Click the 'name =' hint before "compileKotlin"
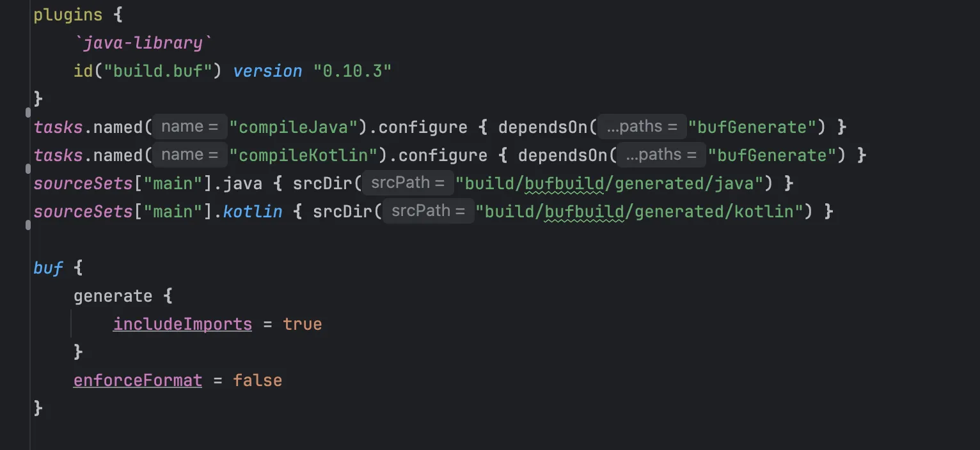This screenshot has height=450, width=980. [x=190, y=155]
